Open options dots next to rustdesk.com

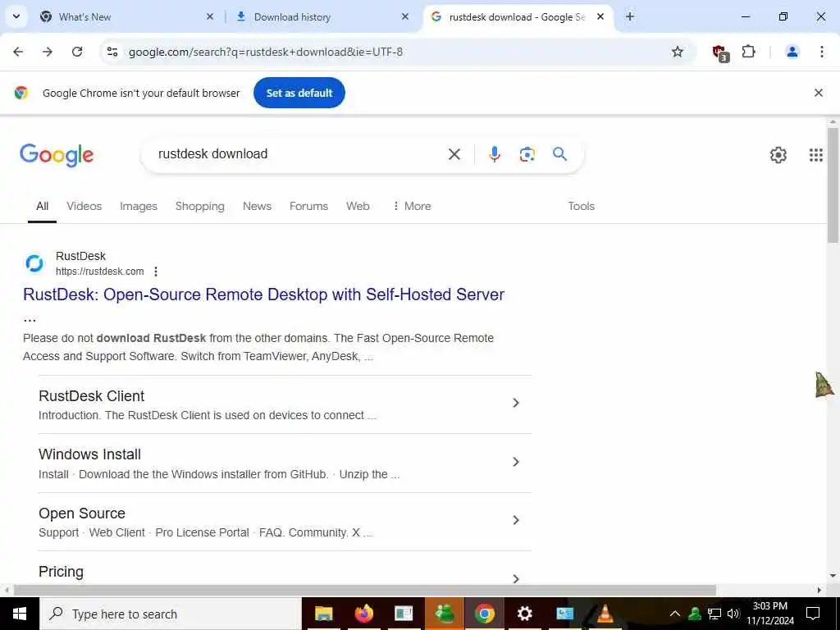(x=156, y=272)
